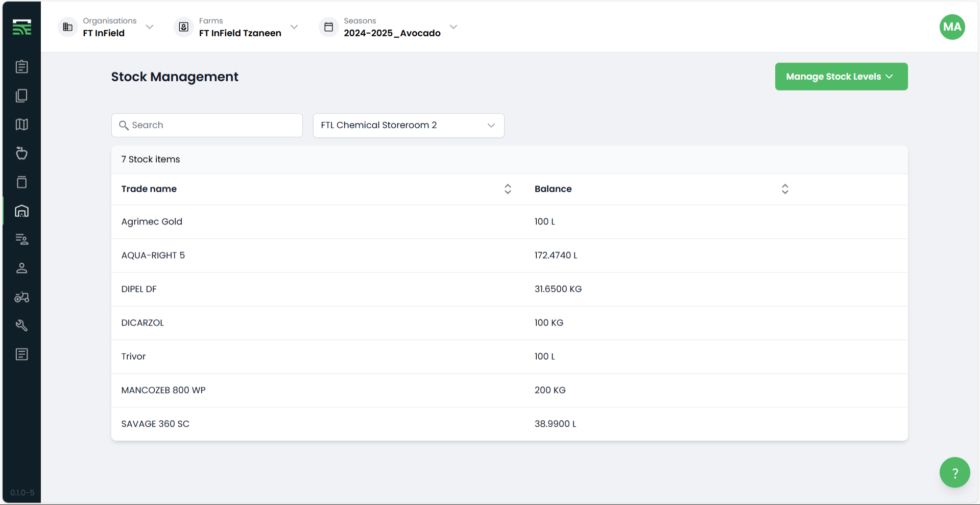
Task: Focus the Search input field
Action: tap(207, 125)
